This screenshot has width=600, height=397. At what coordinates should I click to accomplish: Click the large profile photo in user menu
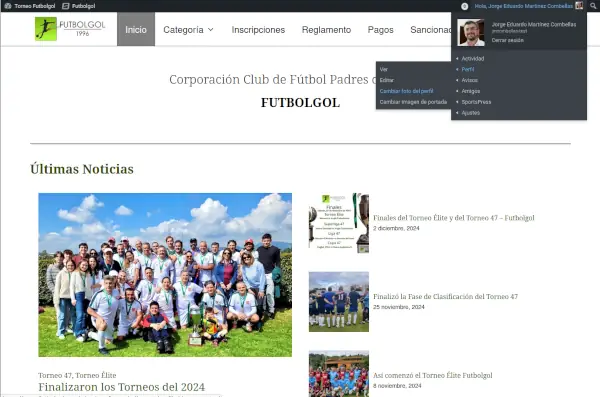pyautogui.click(x=471, y=33)
